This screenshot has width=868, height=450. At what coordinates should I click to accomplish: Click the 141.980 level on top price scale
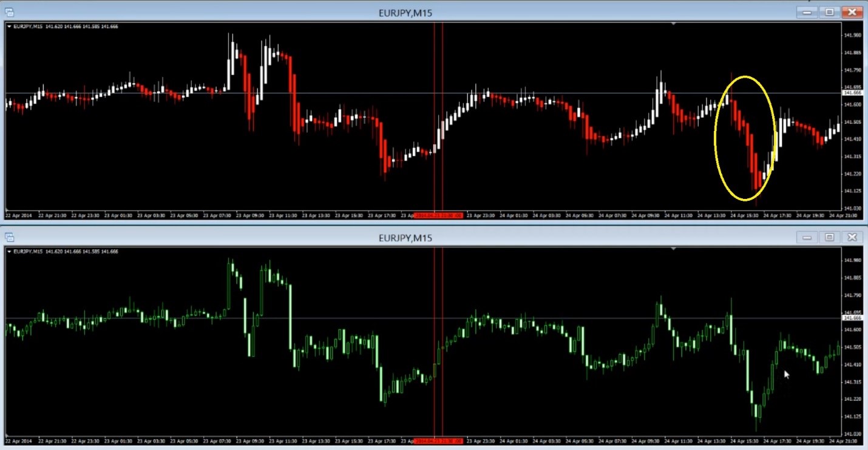(x=853, y=35)
